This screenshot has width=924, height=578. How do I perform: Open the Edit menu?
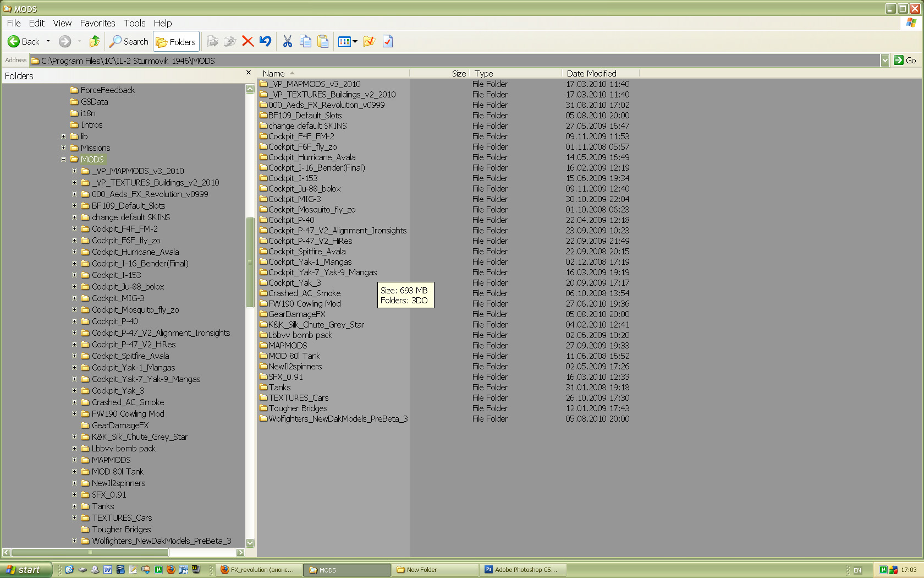[x=37, y=23]
